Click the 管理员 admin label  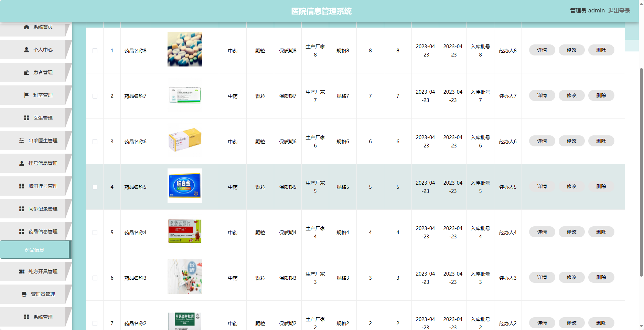(587, 11)
